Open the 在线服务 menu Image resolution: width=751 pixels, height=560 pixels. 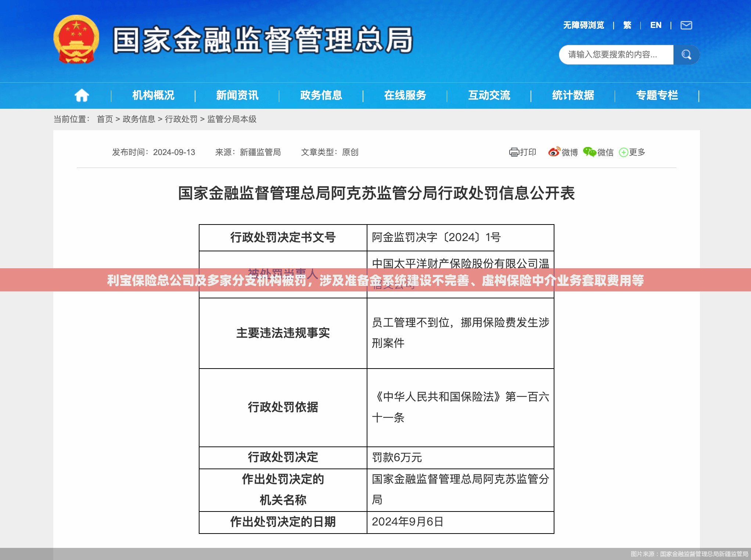point(405,95)
